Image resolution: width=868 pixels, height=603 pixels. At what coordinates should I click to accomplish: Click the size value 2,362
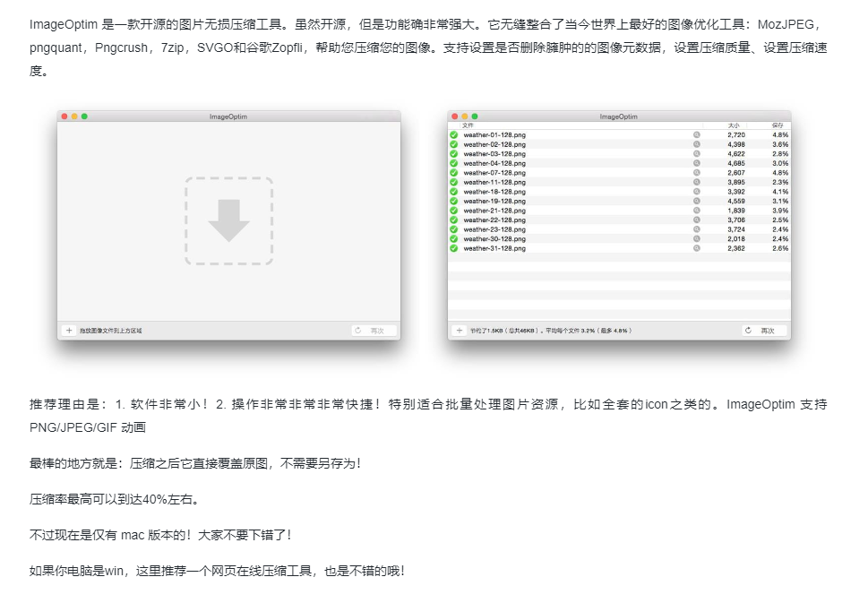coord(736,248)
